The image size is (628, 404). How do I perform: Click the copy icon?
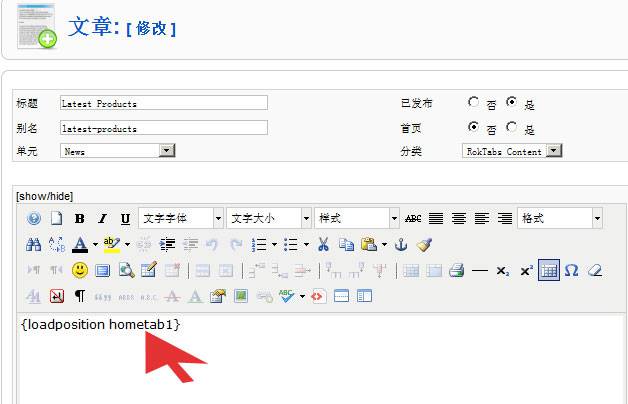tap(346, 244)
